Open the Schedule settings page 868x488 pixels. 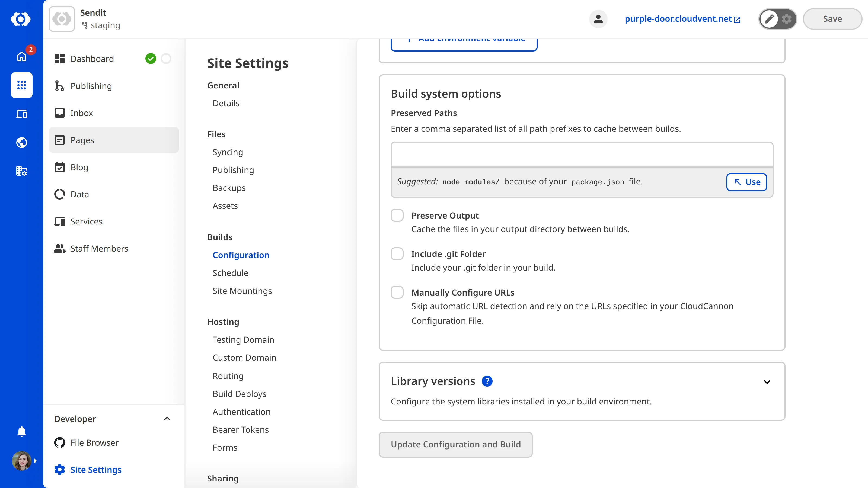230,273
